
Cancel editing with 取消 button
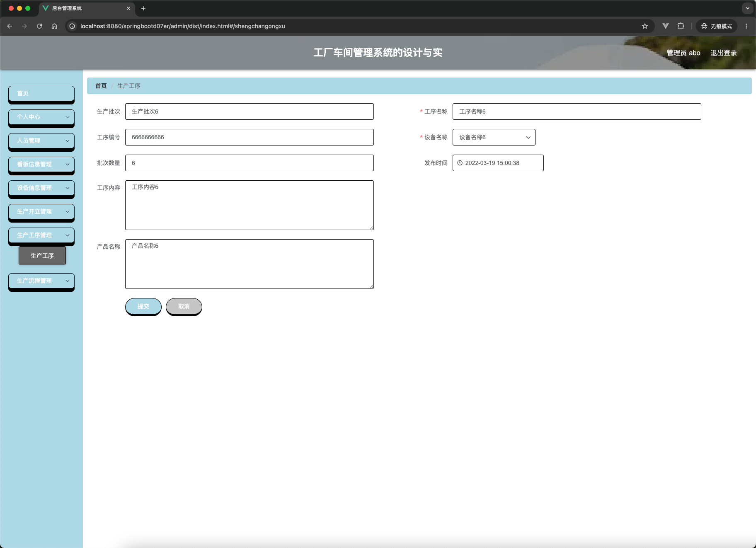click(184, 306)
